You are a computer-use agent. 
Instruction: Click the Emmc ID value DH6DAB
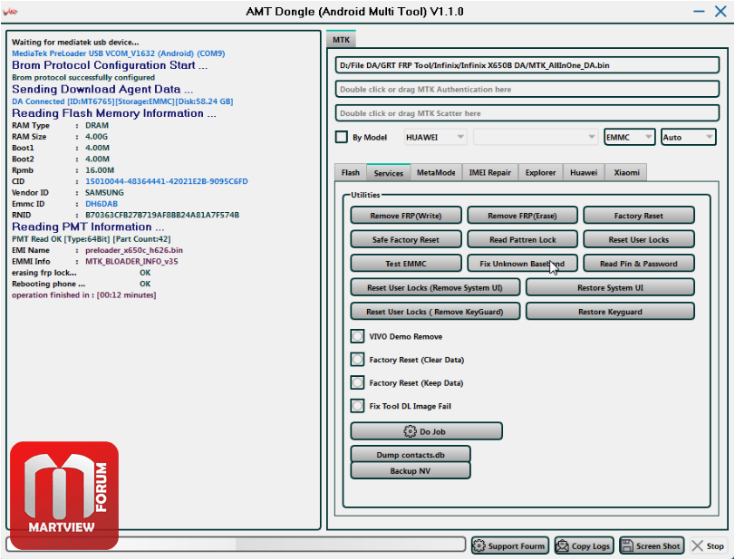point(102,204)
